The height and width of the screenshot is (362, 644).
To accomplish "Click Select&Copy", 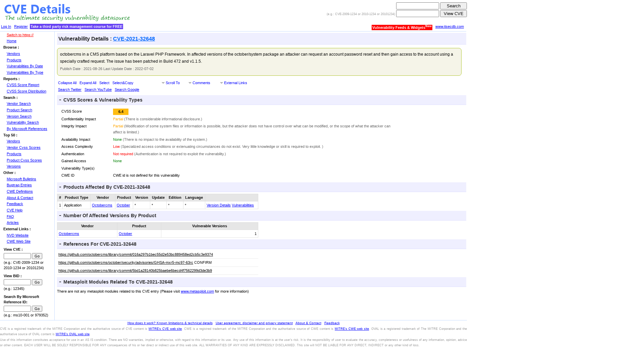I will pos(123,83).
